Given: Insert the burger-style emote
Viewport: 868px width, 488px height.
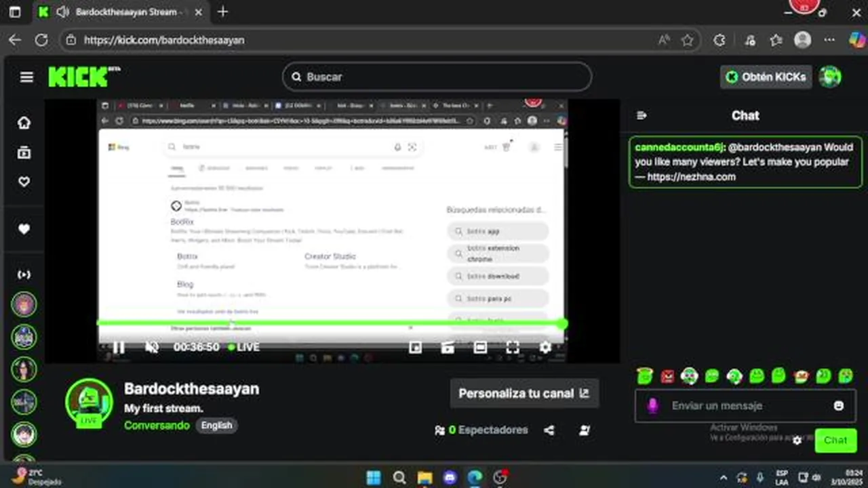Looking at the screenshot, I should point(801,376).
